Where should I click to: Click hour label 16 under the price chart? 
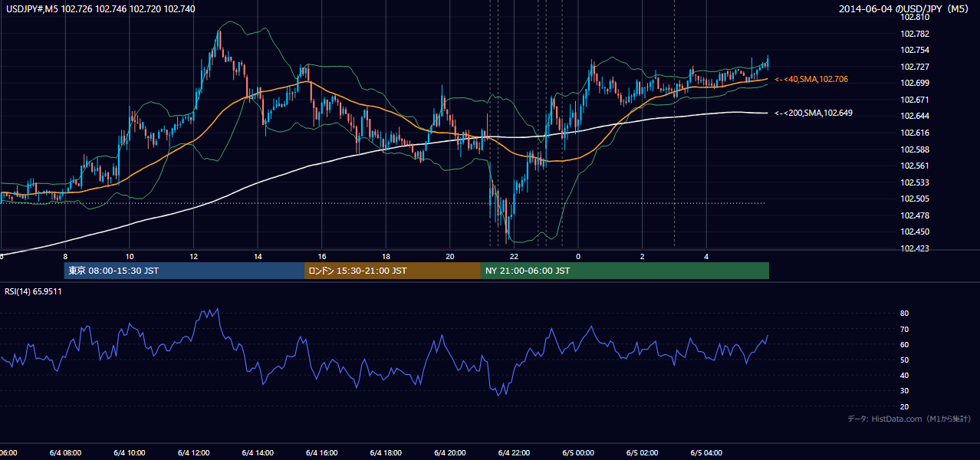[x=322, y=257]
